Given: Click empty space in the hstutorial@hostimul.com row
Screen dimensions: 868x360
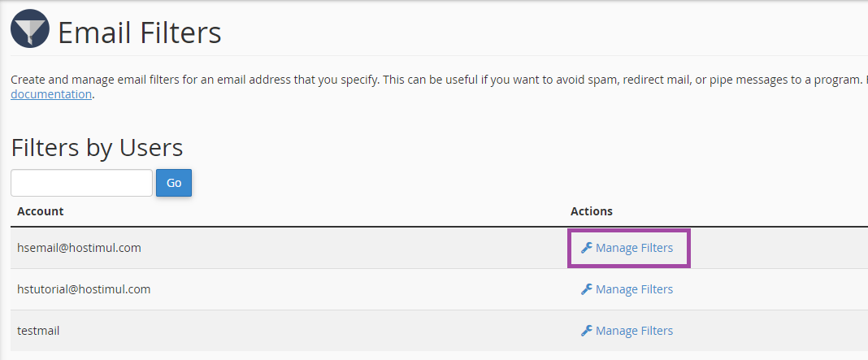Looking at the screenshot, I should point(366,289).
